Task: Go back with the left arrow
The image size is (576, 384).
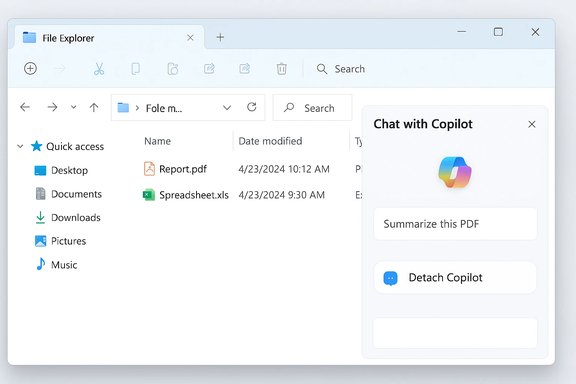Action: coord(25,107)
